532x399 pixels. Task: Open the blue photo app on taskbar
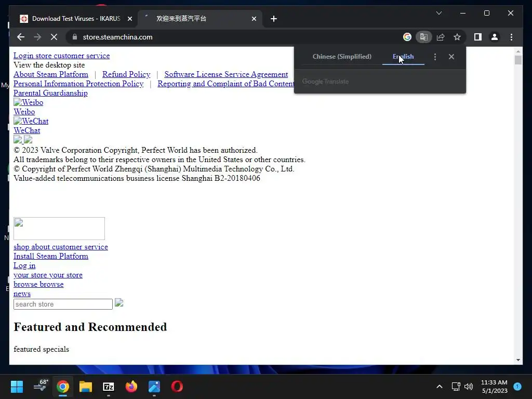point(154,387)
